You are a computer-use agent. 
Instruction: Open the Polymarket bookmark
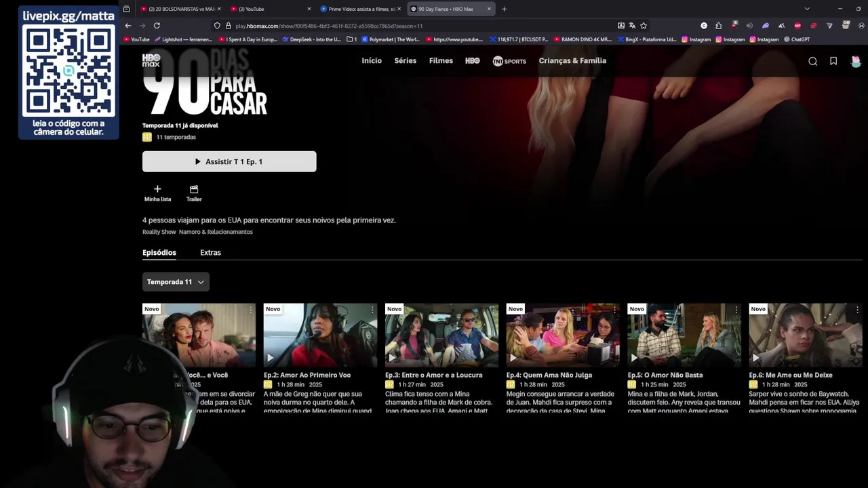point(391,39)
